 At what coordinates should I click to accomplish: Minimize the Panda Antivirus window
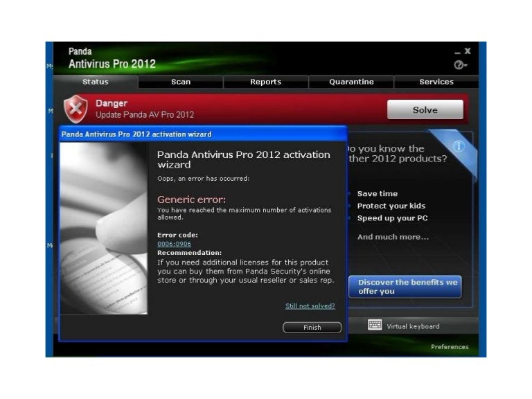tap(456, 52)
